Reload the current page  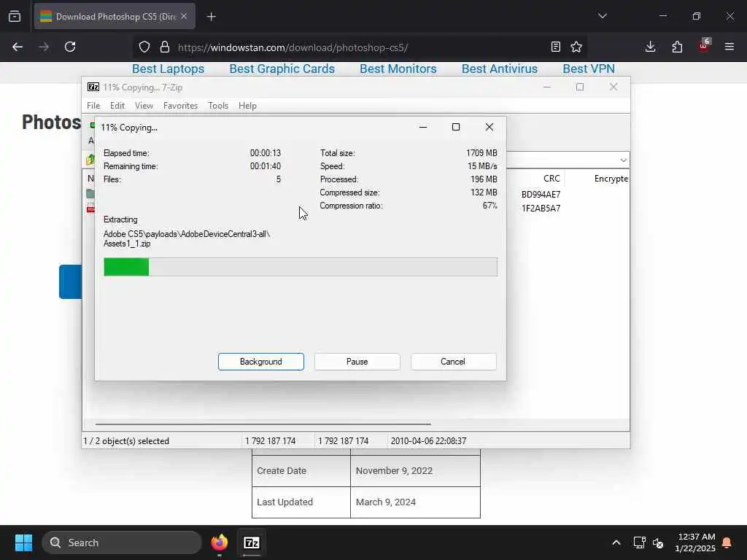70,47
